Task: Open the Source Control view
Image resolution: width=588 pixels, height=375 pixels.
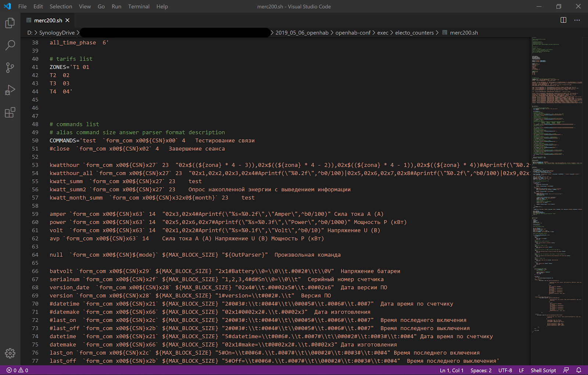Action: click(x=10, y=68)
